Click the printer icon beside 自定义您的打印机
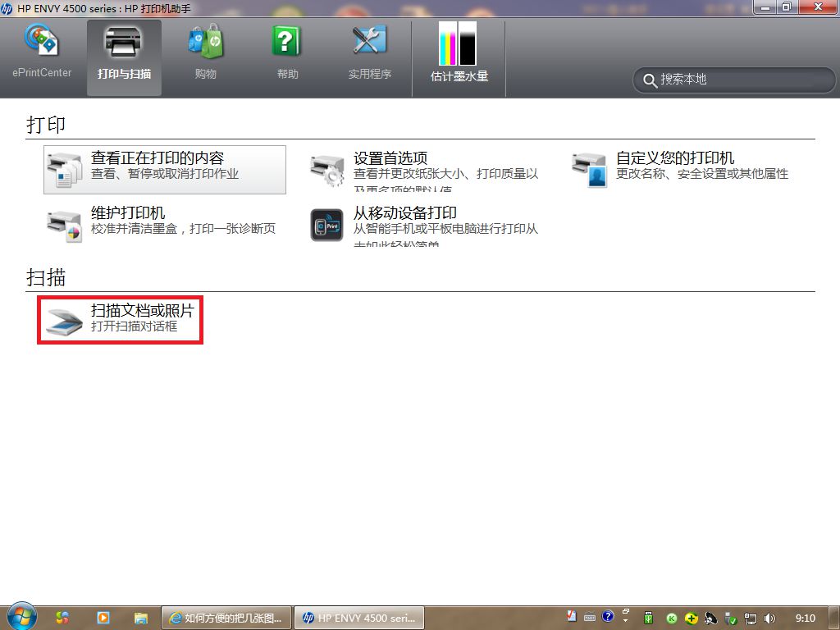This screenshot has width=840, height=630. [589, 170]
